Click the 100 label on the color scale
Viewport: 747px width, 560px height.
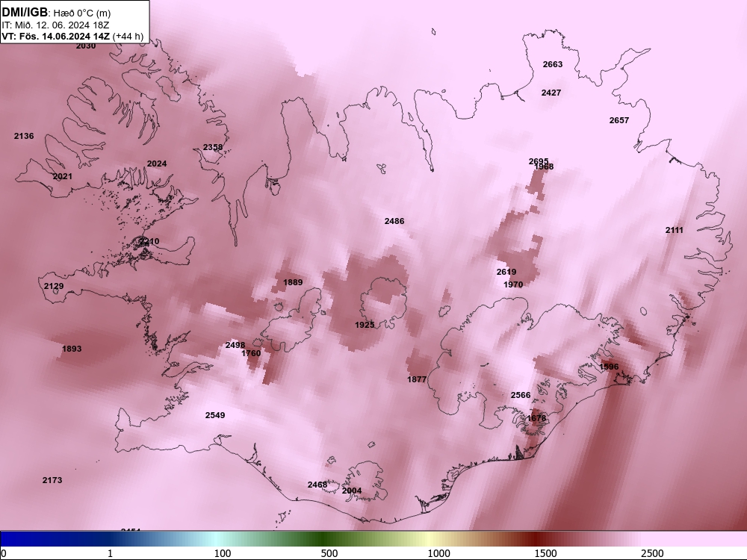223,553
